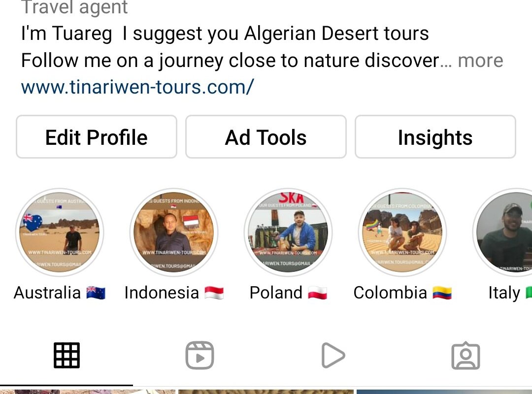This screenshot has height=394, width=532.
Task: Tap the Indonesia label with flag
Action: coord(174,293)
